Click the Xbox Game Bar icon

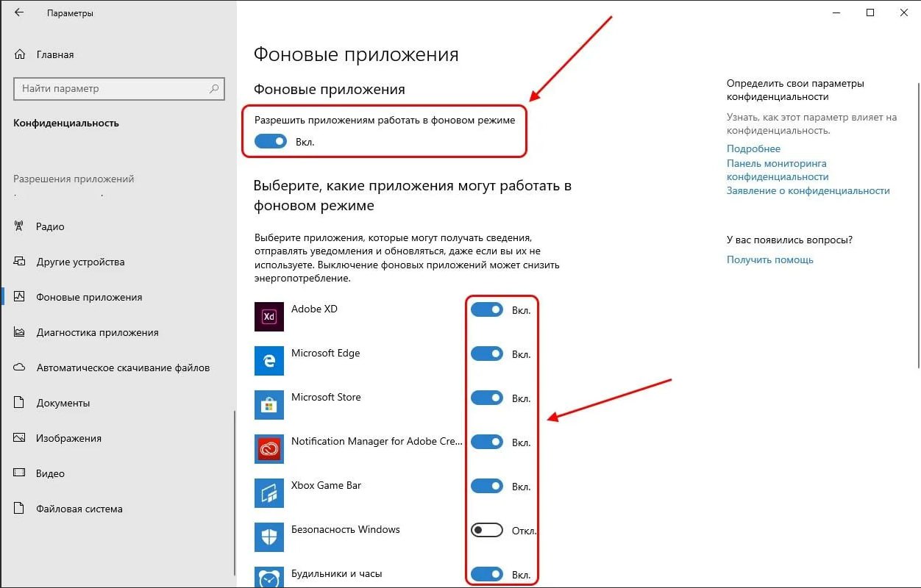pyautogui.click(x=269, y=493)
